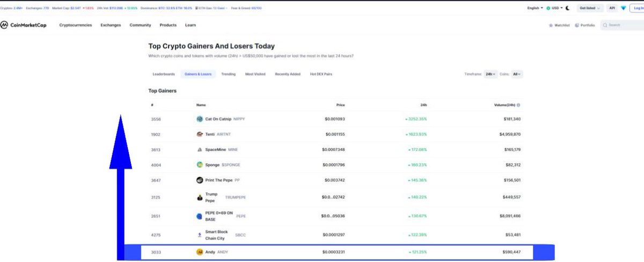Image resolution: width=644 pixels, height=262 pixels.
Task: Sort by the Name column header
Action: [x=201, y=105]
